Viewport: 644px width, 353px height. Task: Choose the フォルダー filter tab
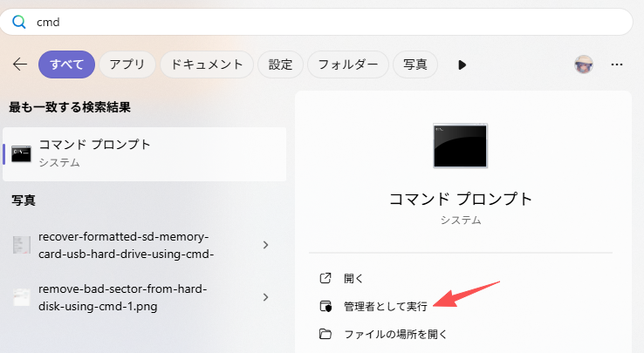(348, 64)
